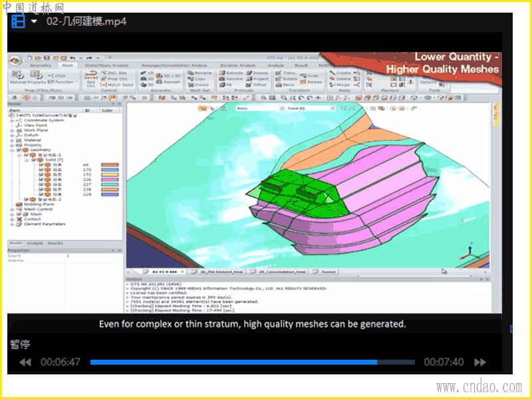Click the magenta color swatch for ID 226
Viewport: 532px width, 399px height.
110,180
